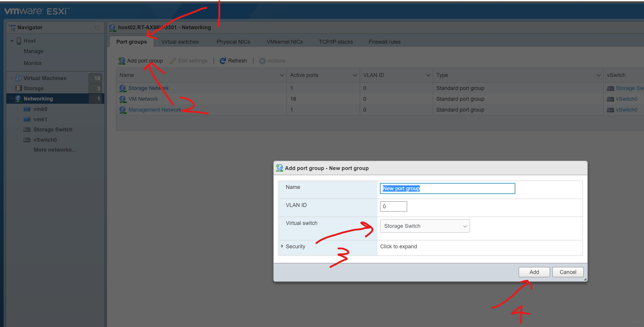
Task: Click the Actions gear icon
Action: pos(262,61)
